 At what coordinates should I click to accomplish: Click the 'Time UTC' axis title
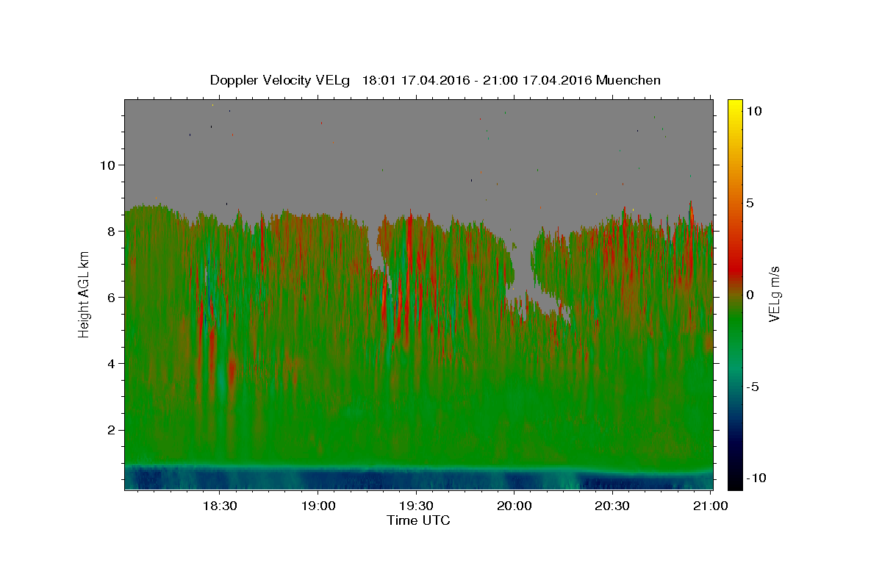(418, 520)
